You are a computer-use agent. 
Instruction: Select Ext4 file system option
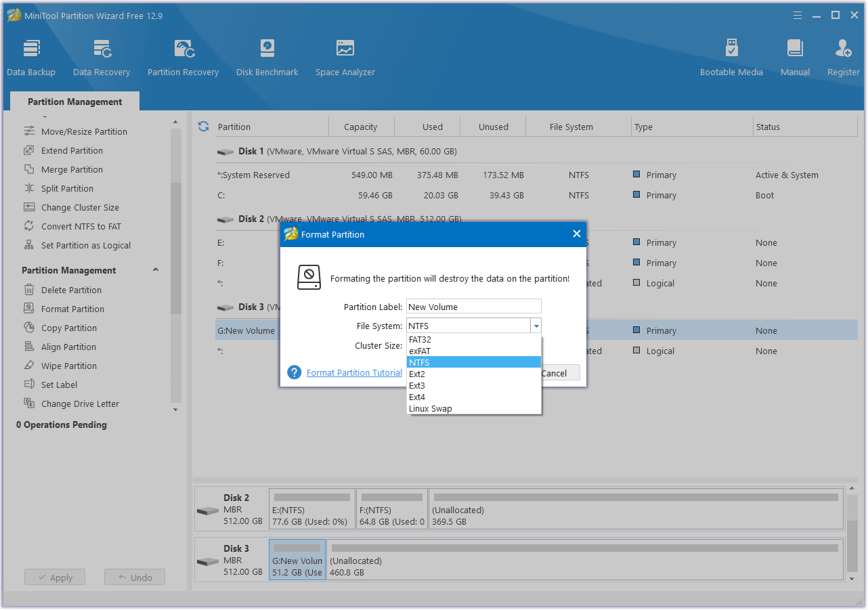[474, 397]
